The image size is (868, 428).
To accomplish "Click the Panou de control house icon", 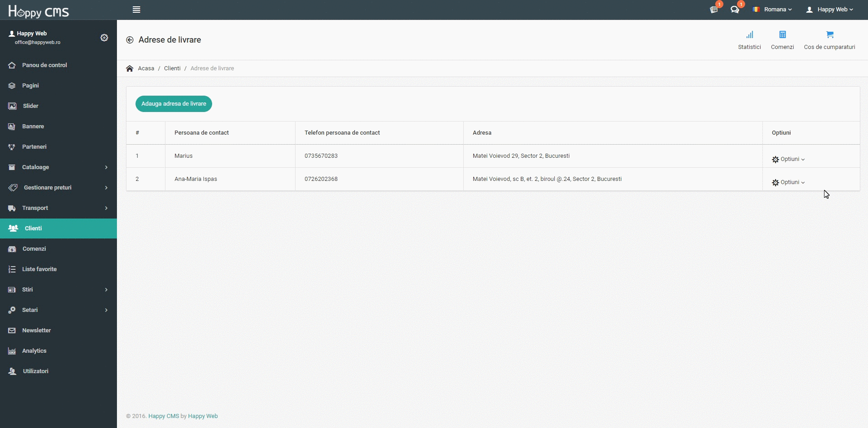I will coord(12,65).
